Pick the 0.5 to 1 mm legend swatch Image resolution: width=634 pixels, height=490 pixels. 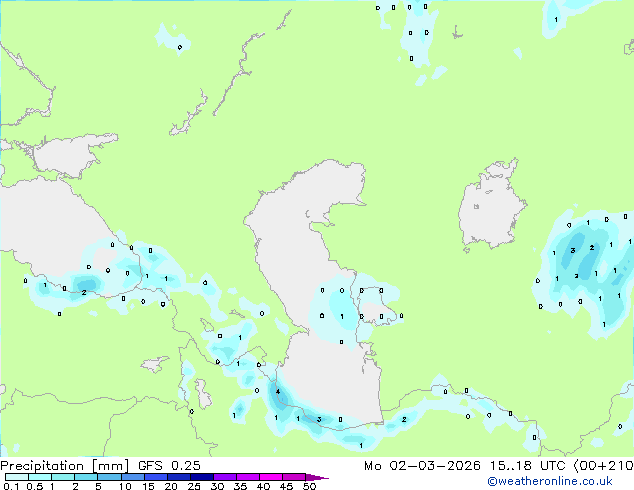(40, 477)
